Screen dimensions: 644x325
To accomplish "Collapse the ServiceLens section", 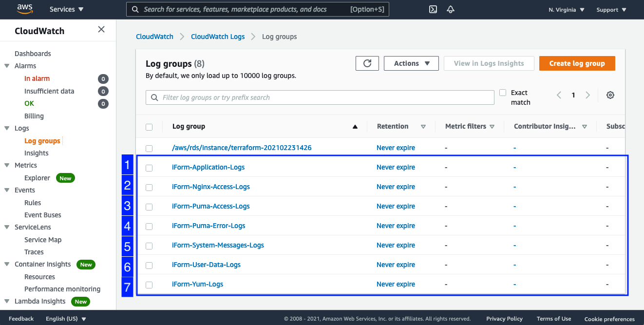I will point(7,227).
